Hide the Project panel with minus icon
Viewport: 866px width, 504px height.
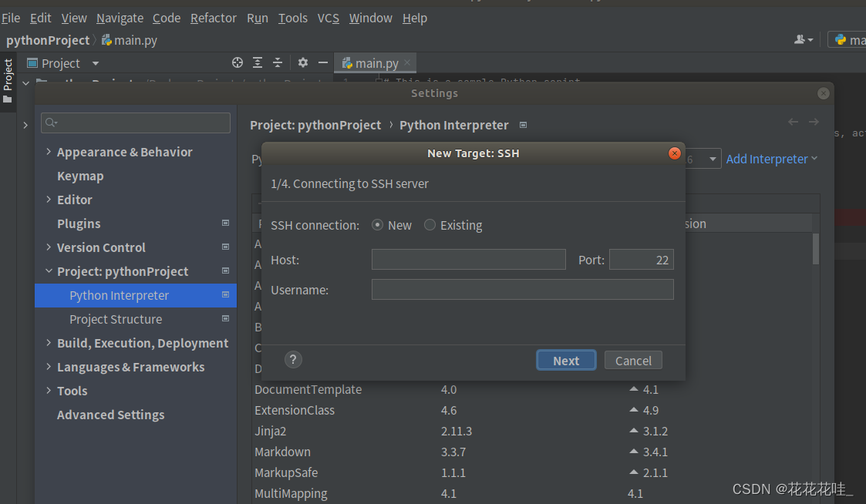pyautogui.click(x=323, y=63)
